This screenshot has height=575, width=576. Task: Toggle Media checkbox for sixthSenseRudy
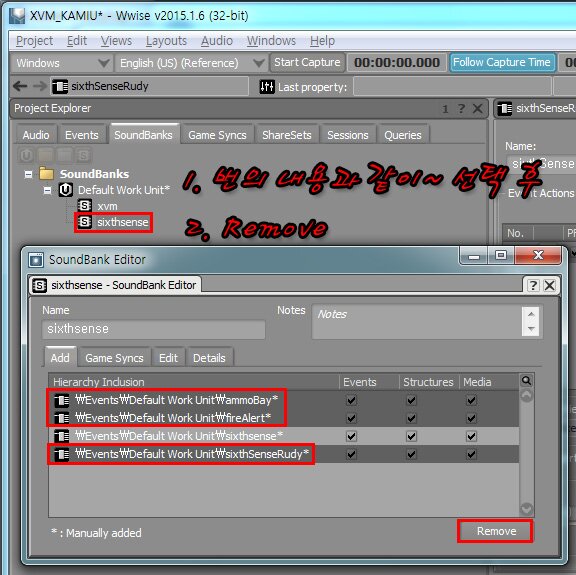pyautogui.click(x=471, y=454)
